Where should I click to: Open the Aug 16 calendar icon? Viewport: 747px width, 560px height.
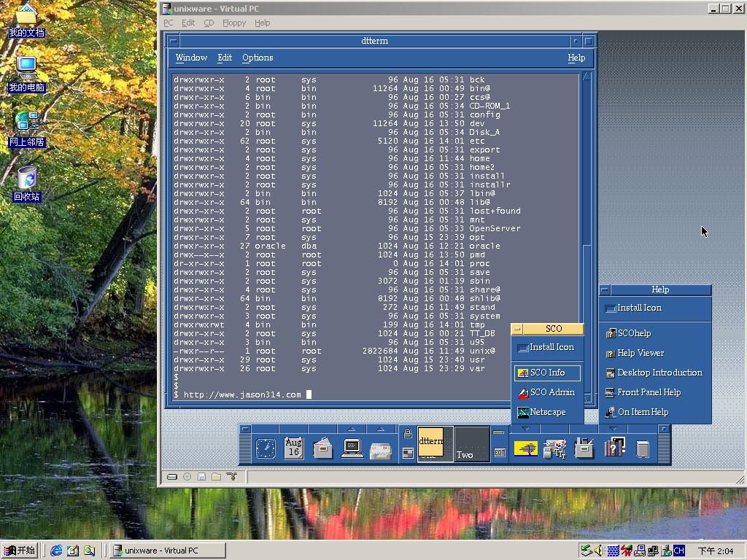pos(293,448)
